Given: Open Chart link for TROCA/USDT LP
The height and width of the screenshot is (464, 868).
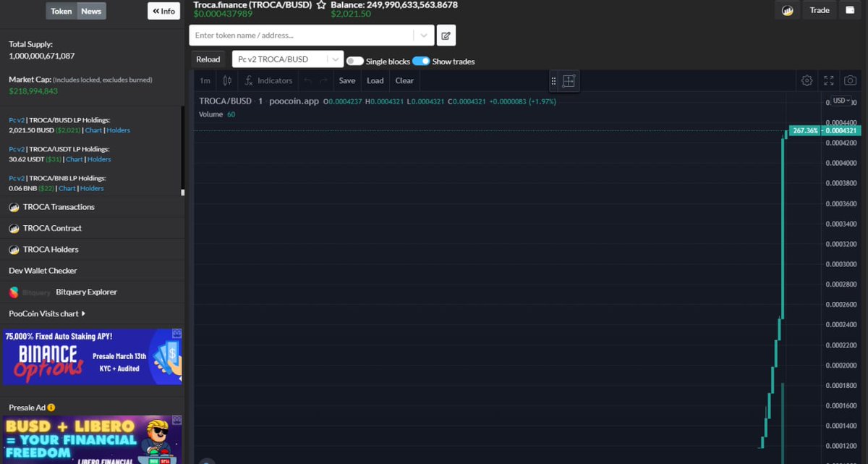Looking at the screenshot, I should click(x=75, y=159).
